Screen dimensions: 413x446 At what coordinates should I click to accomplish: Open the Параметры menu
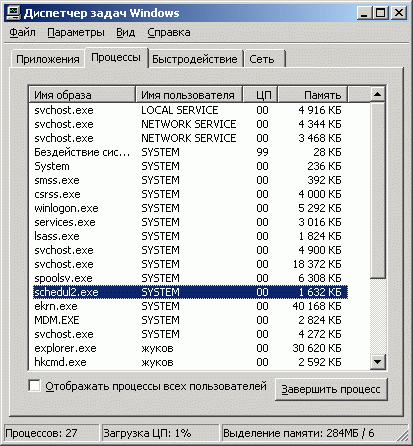[x=76, y=32]
